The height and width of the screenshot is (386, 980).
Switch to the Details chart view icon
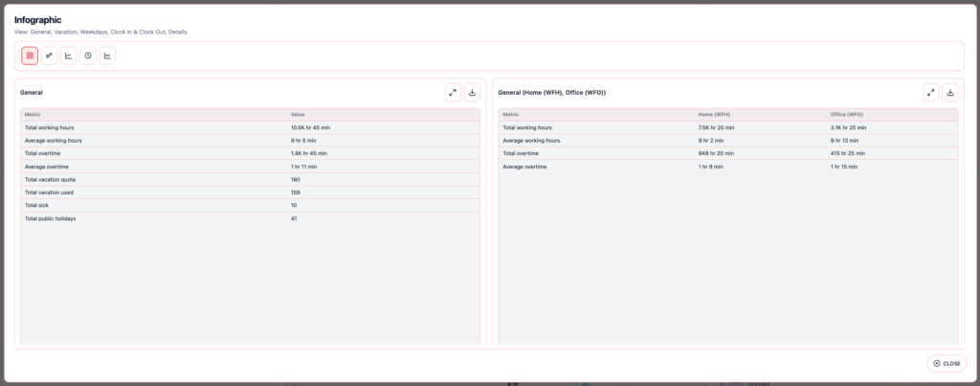(x=107, y=56)
